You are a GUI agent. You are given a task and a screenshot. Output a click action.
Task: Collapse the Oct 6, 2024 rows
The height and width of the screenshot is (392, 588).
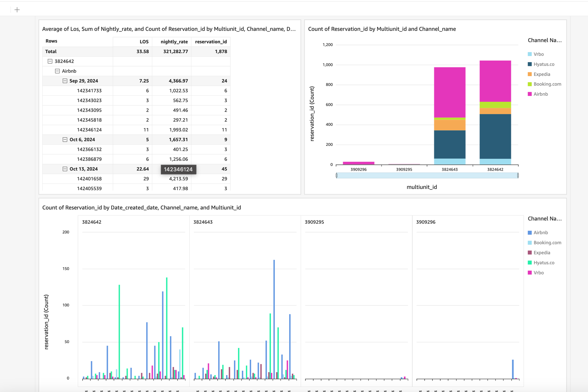65,140
